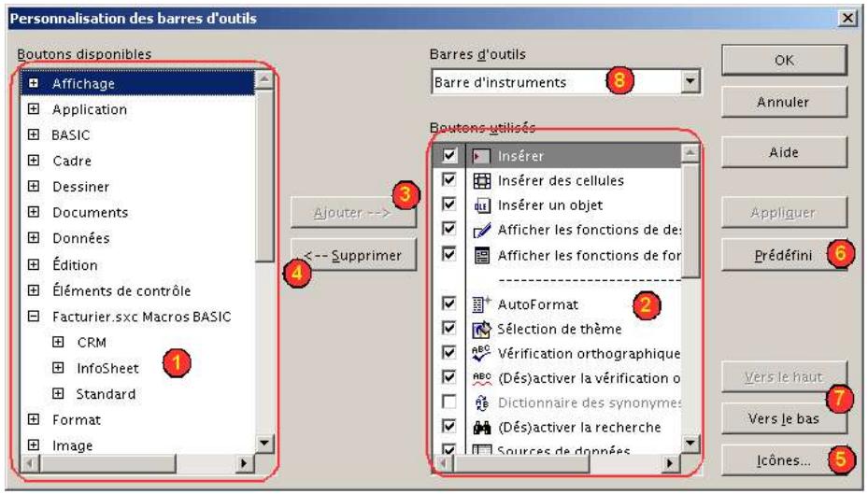Click right arrow of used buttons horizontal scrollbar

point(670,462)
